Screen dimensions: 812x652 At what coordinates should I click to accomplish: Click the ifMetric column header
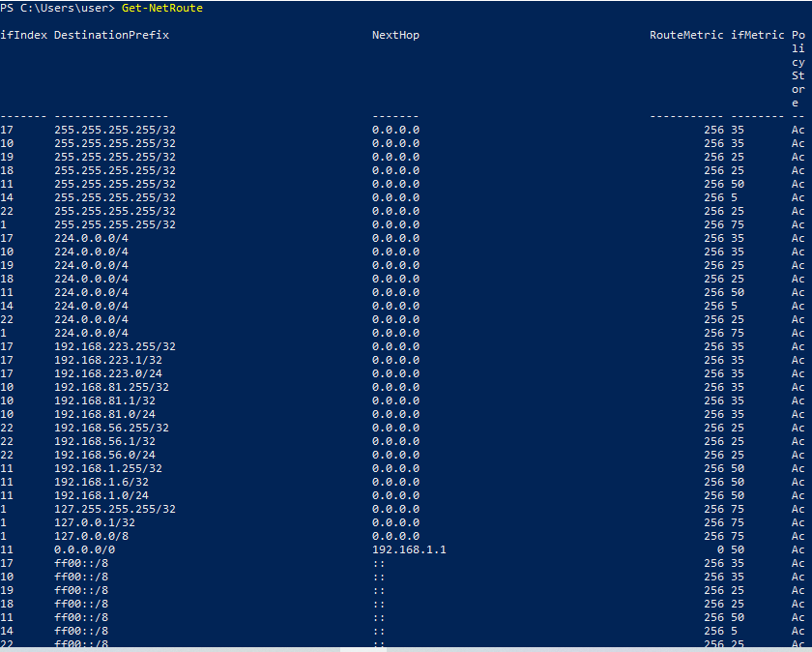point(759,35)
